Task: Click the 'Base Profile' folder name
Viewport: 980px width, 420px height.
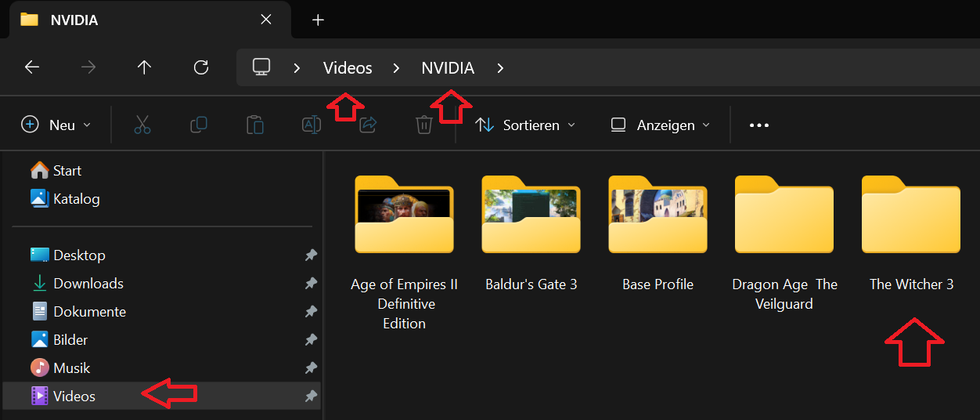Action: (658, 284)
